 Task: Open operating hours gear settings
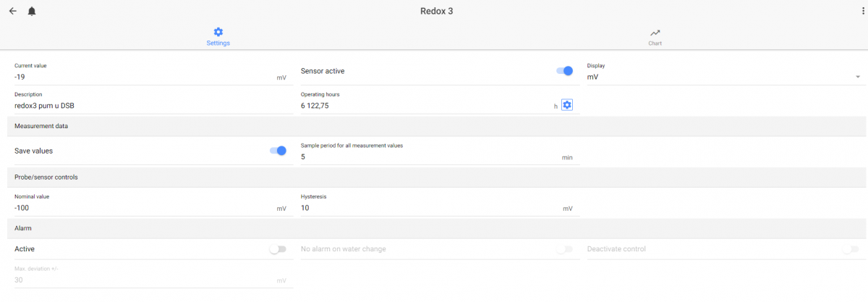567,106
